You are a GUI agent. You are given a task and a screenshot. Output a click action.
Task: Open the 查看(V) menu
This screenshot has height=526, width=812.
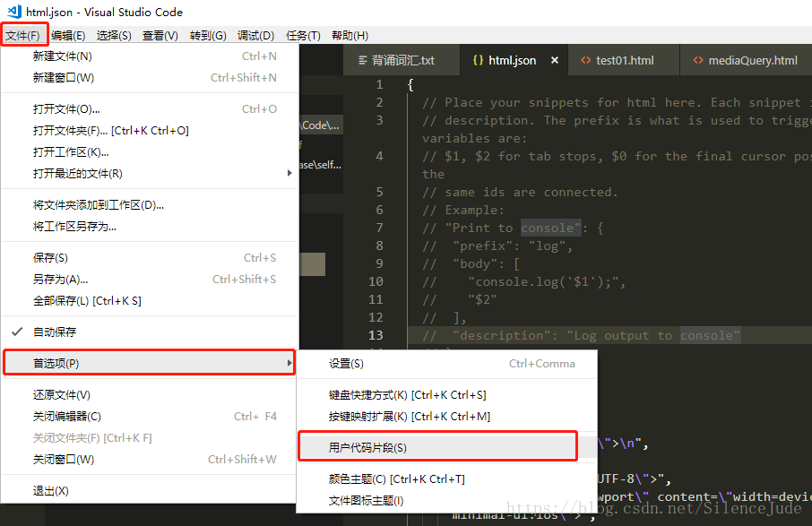coord(160,35)
